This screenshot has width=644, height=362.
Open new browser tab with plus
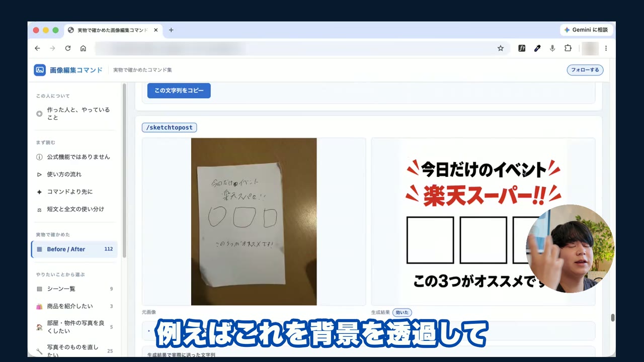coord(171,30)
